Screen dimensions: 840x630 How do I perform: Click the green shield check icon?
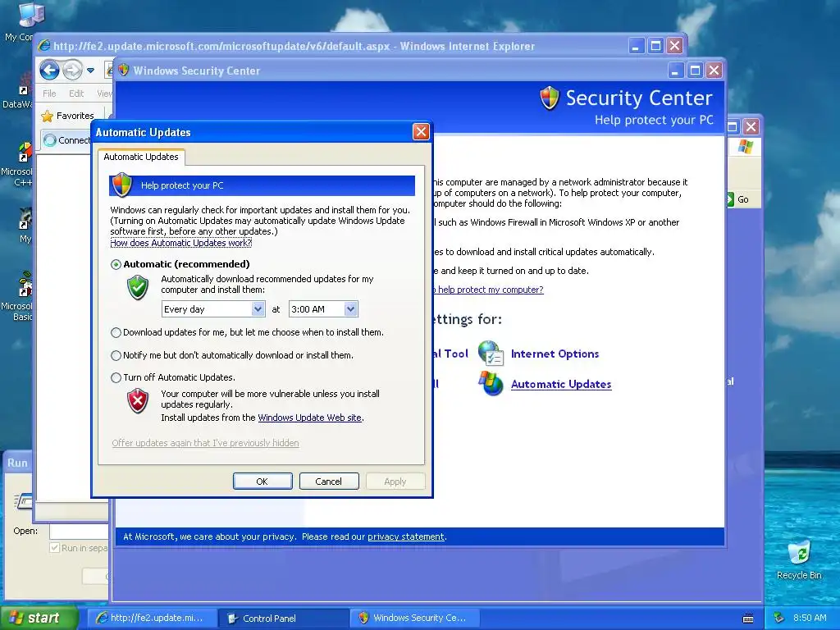click(138, 287)
